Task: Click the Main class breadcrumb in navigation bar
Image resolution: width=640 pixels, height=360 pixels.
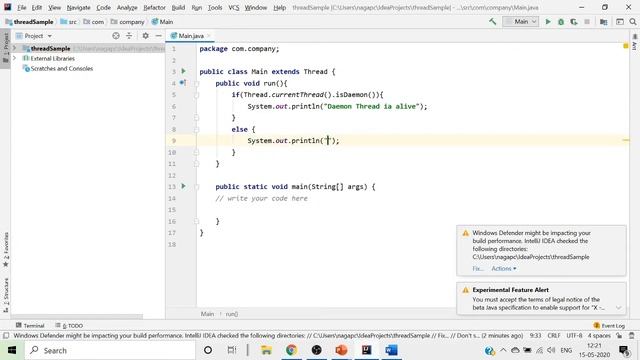Action: [x=162, y=22]
